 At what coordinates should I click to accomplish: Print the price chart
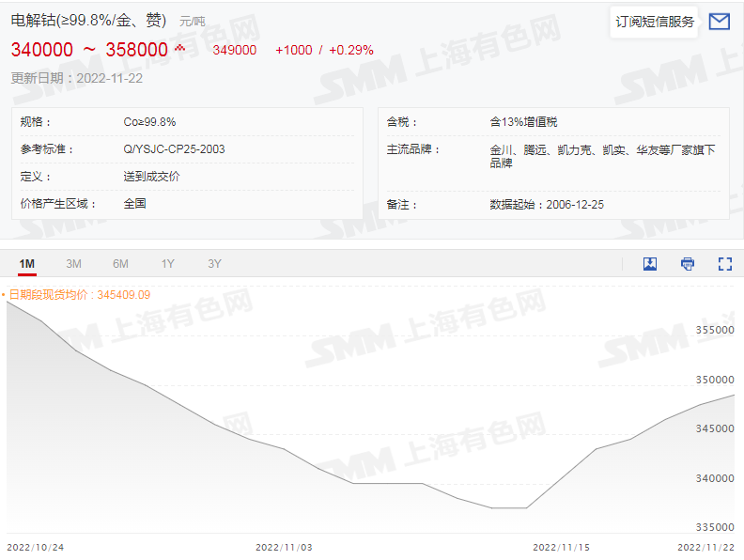688,264
